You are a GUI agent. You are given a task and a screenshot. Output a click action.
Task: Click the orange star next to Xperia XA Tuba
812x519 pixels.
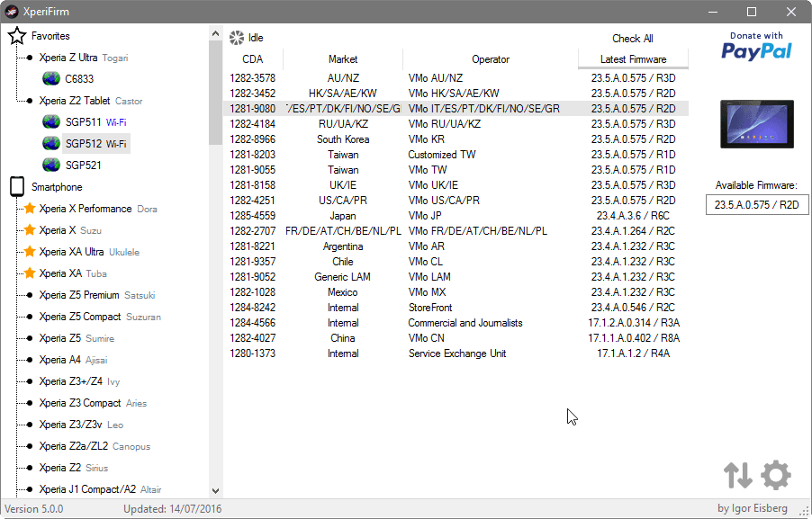click(x=30, y=273)
